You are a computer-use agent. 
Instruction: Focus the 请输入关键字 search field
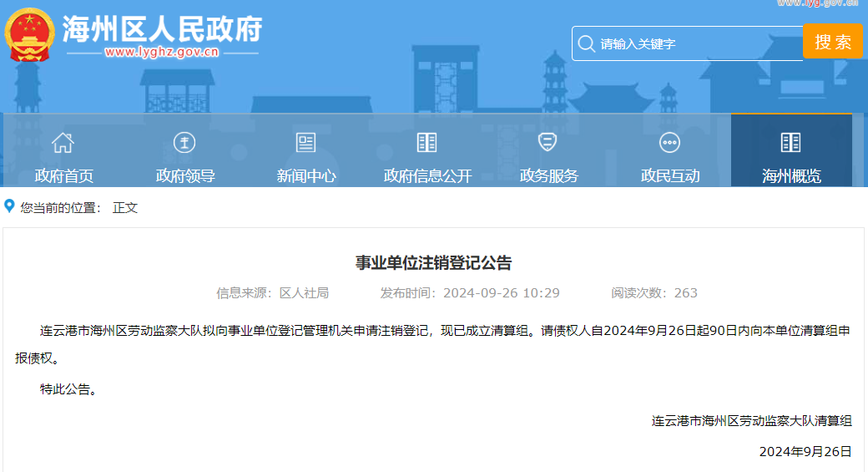[x=688, y=43]
